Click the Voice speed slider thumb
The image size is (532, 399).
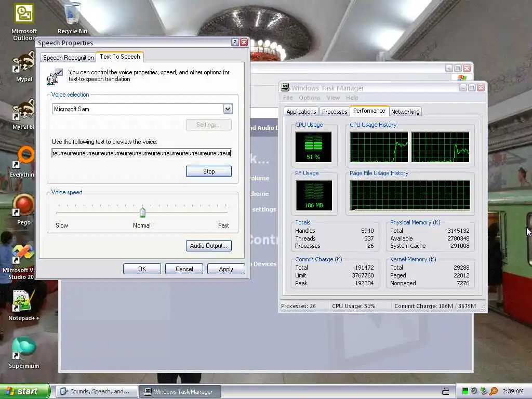click(142, 212)
